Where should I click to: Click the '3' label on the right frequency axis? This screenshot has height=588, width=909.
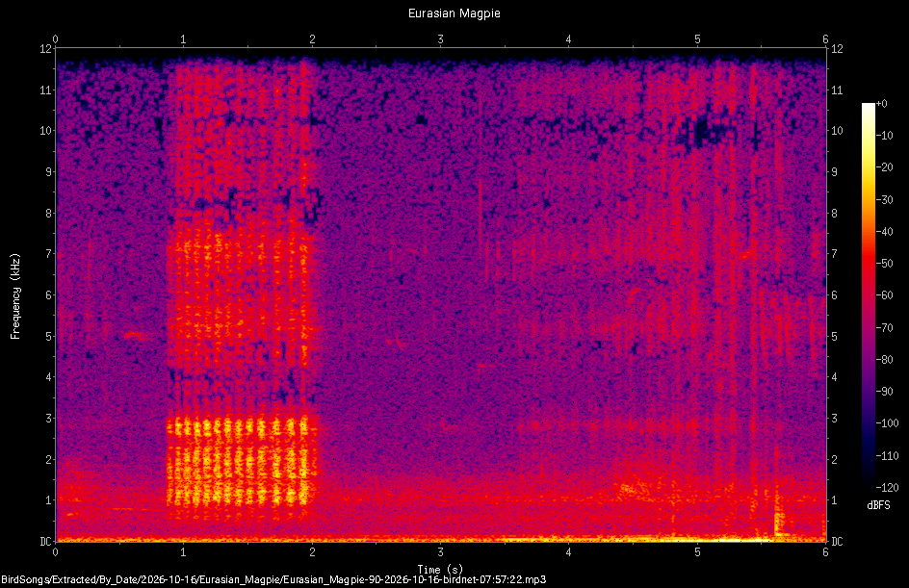pos(834,419)
